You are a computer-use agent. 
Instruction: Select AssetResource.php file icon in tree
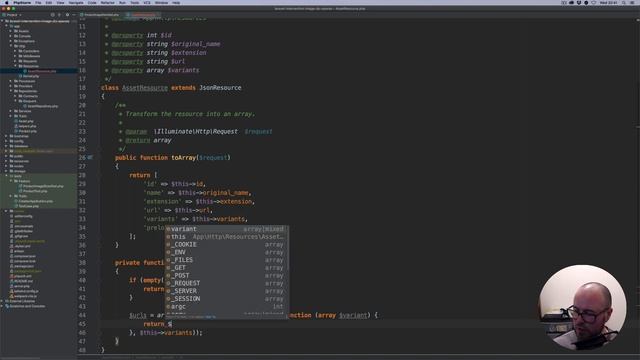[25, 71]
